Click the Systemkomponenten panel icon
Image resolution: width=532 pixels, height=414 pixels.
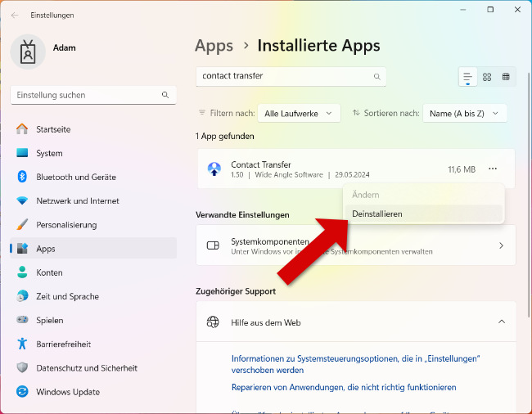(213, 245)
